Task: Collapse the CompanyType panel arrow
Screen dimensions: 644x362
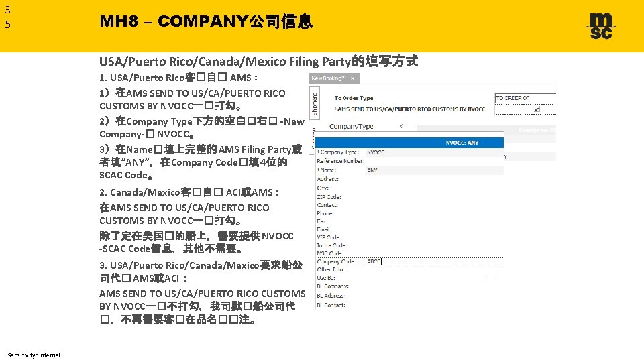Action: 401,127
